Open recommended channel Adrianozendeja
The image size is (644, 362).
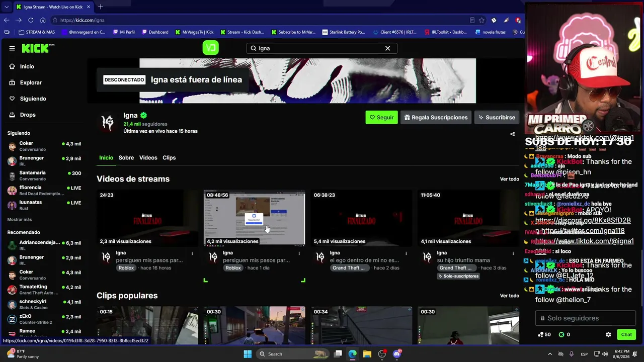pyautogui.click(x=44, y=245)
